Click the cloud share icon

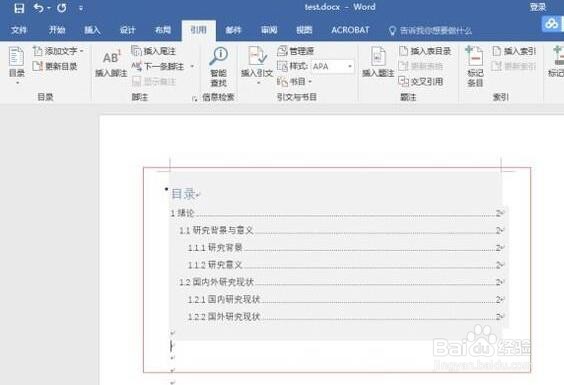(x=551, y=24)
